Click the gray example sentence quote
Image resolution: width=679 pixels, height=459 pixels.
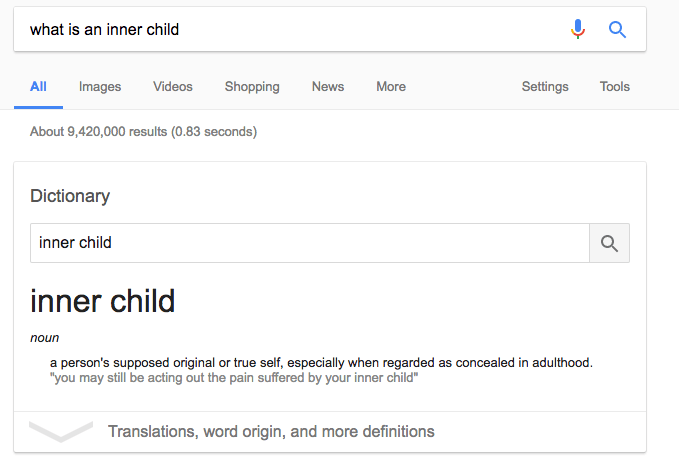coord(233,379)
